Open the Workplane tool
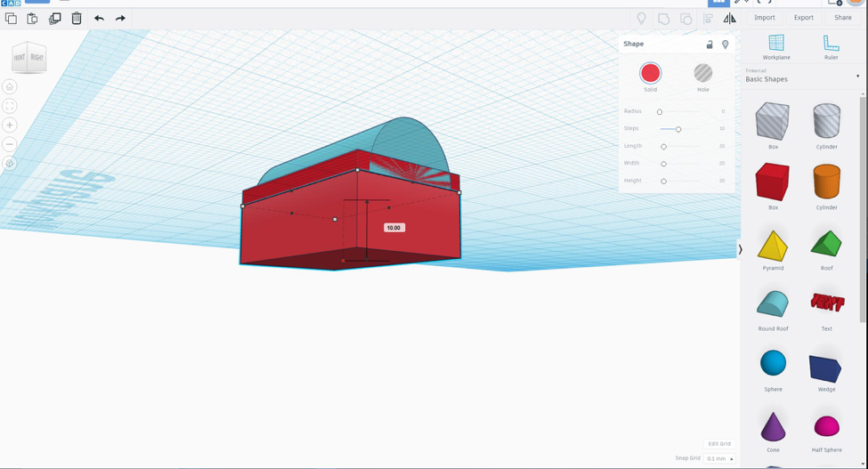This screenshot has height=469, width=868. point(776,47)
